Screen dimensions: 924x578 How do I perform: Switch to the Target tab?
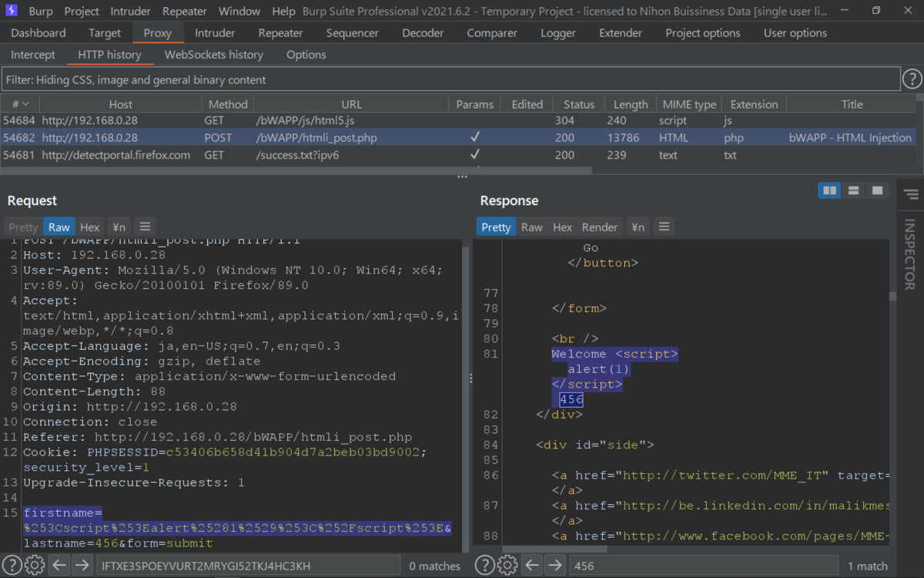(105, 33)
